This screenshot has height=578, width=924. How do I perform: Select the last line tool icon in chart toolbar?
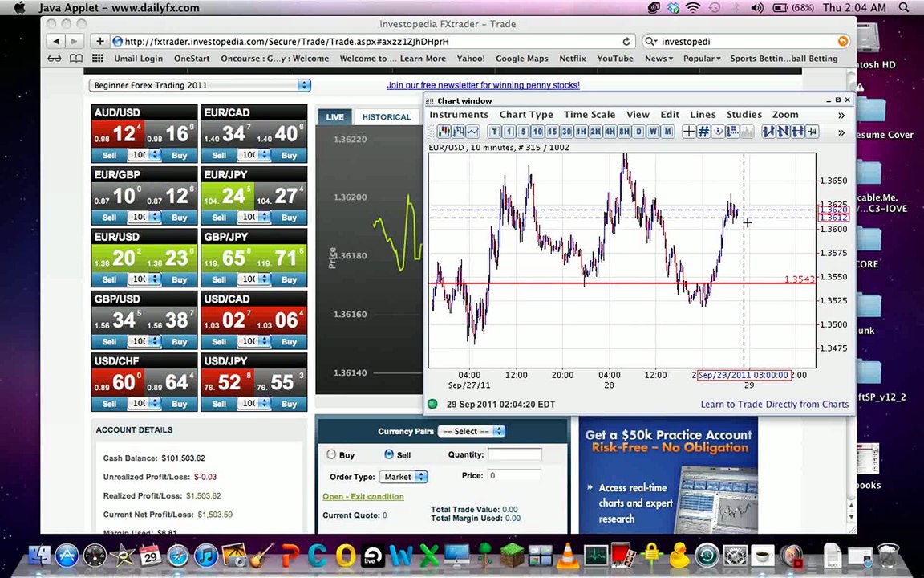pos(813,132)
